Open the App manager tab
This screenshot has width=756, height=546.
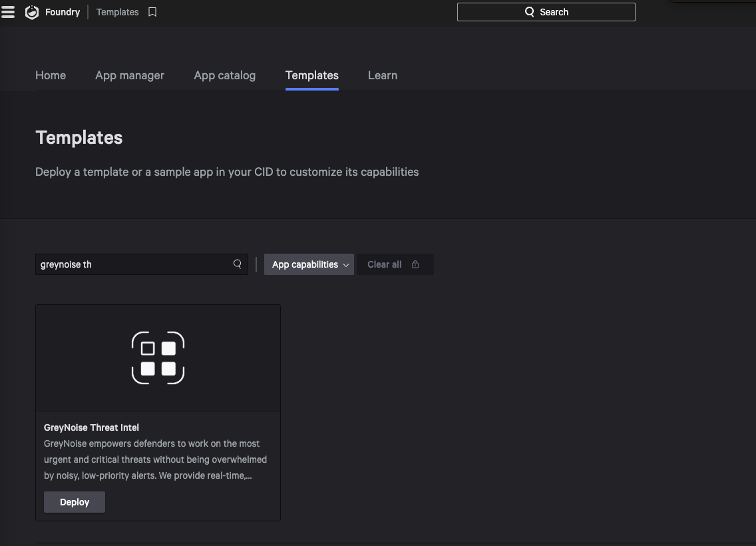130,76
